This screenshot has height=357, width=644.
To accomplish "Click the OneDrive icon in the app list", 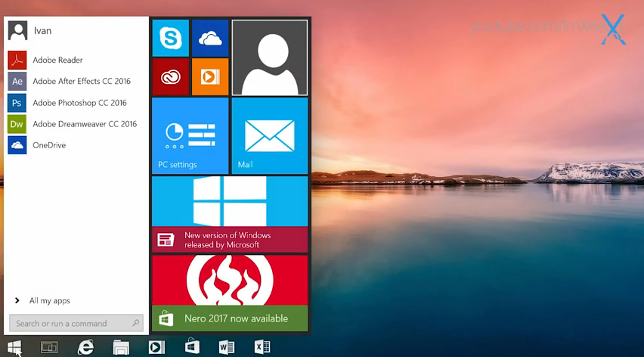I will 17,145.
